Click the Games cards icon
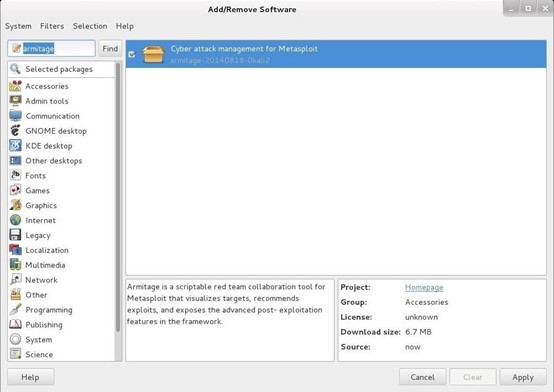This screenshot has width=554, height=392. [15, 190]
